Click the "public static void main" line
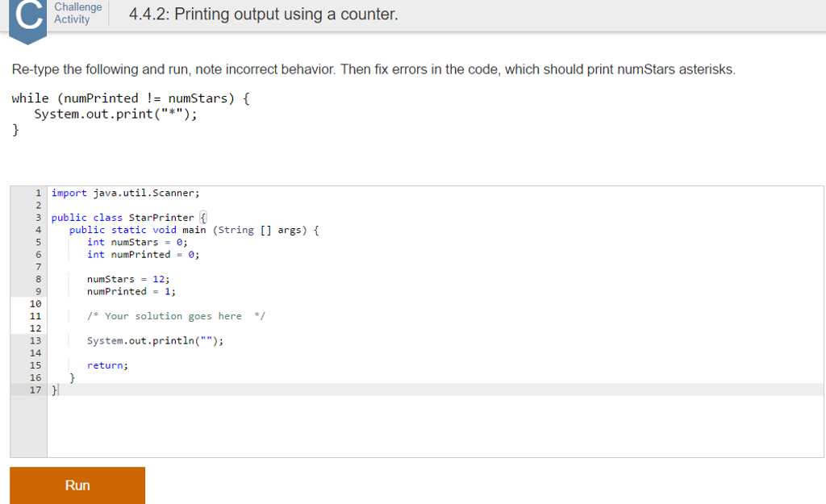The image size is (826, 504). 194,230
